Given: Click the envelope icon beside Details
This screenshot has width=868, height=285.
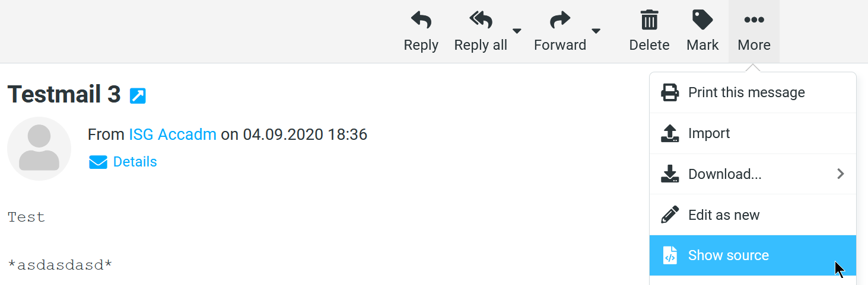Looking at the screenshot, I should tap(98, 162).
